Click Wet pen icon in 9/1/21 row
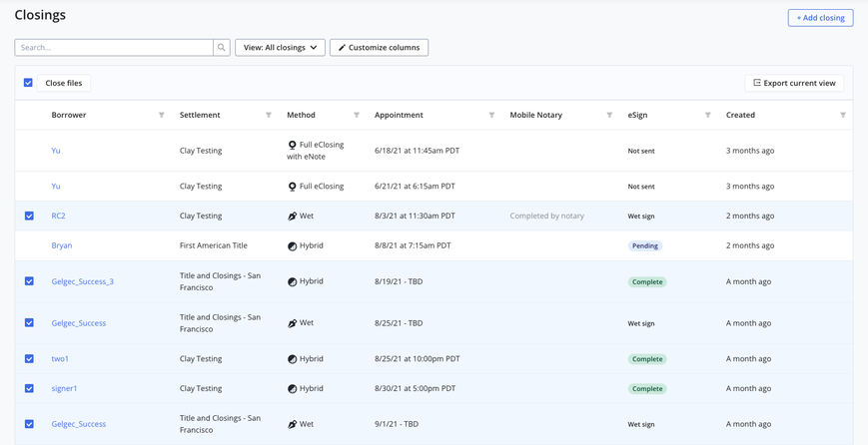This screenshot has height=445, width=868. click(293, 425)
